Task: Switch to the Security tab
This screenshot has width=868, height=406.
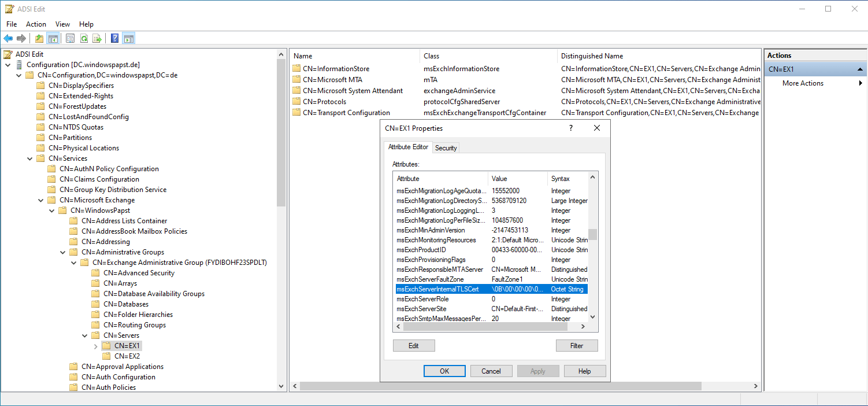Action: [446, 148]
